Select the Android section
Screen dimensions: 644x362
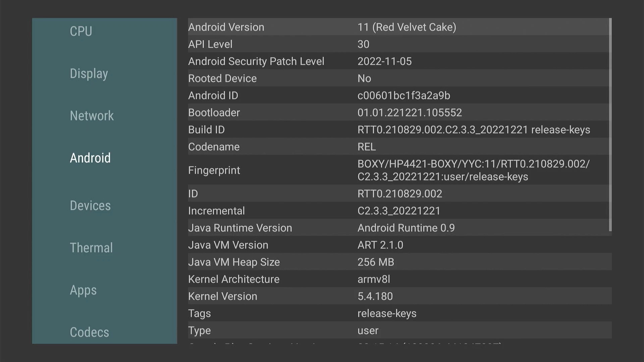[x=90, y=158]
